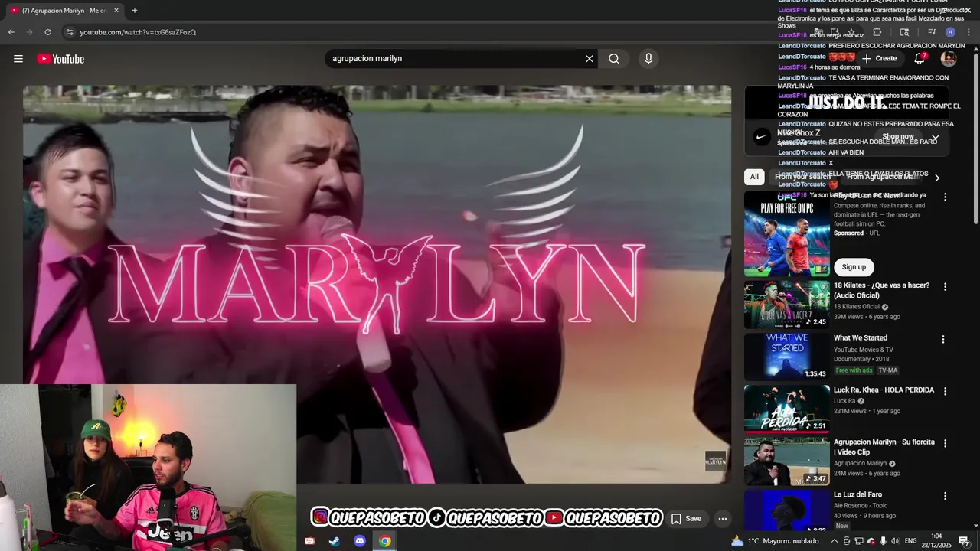The image size is (980, 551).
Task: Click HOLA PERDIDA video thumbnail
Action: click(786, 409)
